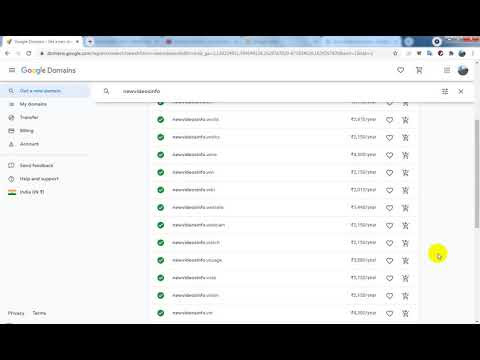480x360 pixels.
Task: Open the Google apps grid
Action: click(x=447, y=70)
